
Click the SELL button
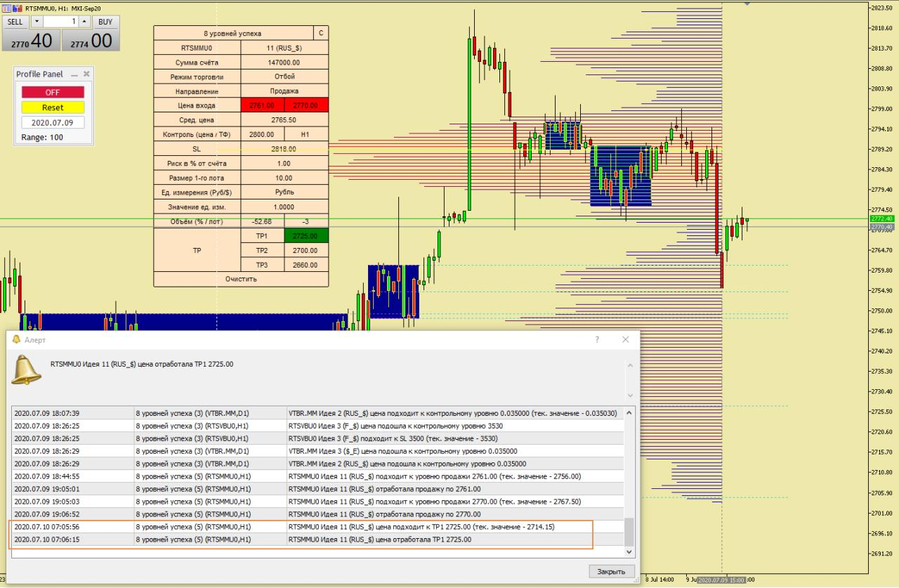point(15,22)
